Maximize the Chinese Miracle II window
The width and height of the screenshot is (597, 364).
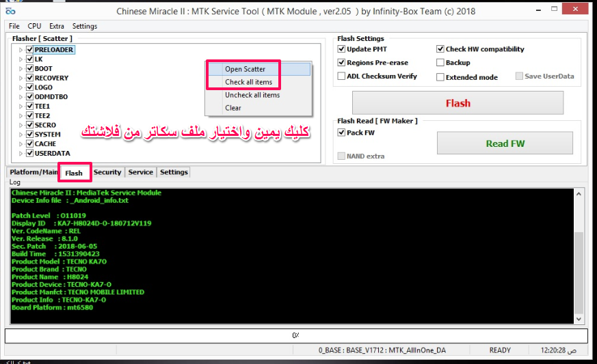555,9
